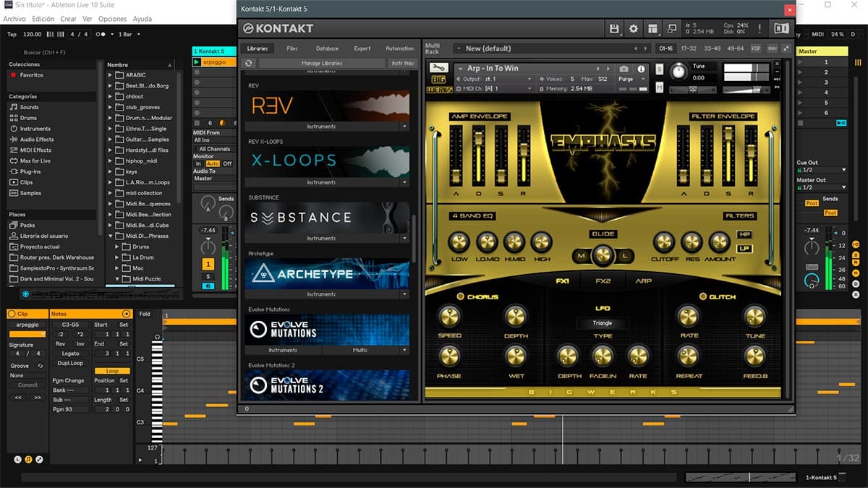Switch to Kontakt Database tab
The height and width of the screenshot is (488, 868).
327,48
